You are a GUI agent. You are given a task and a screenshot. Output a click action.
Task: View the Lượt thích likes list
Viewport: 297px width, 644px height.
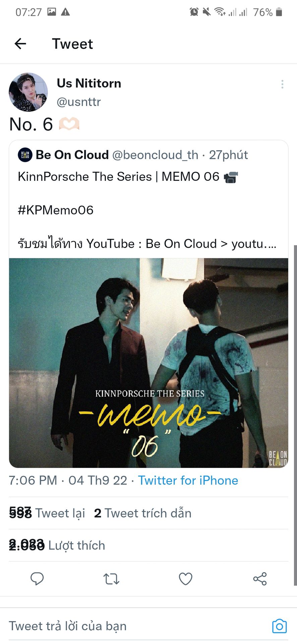pos(57,545)
